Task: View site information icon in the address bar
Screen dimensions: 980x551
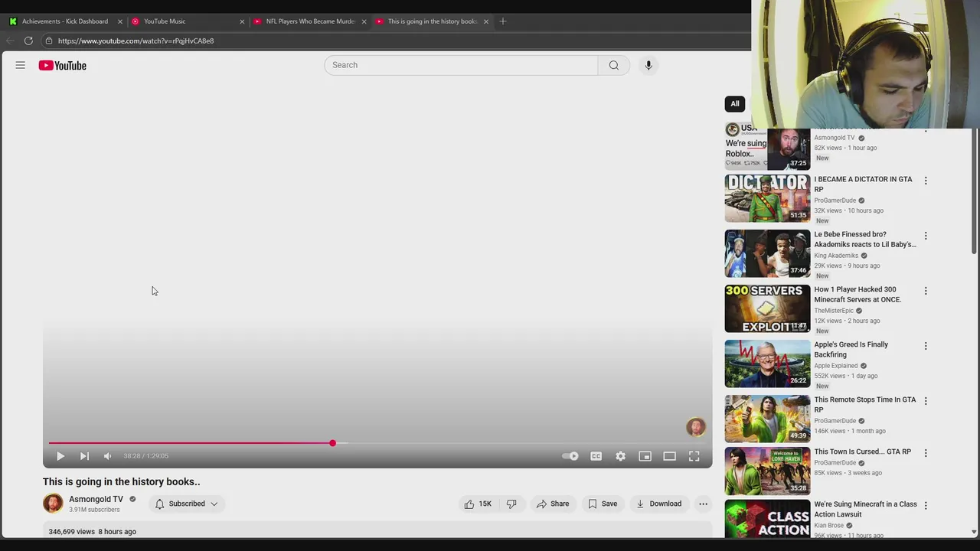Action: (x=49, y=41)
